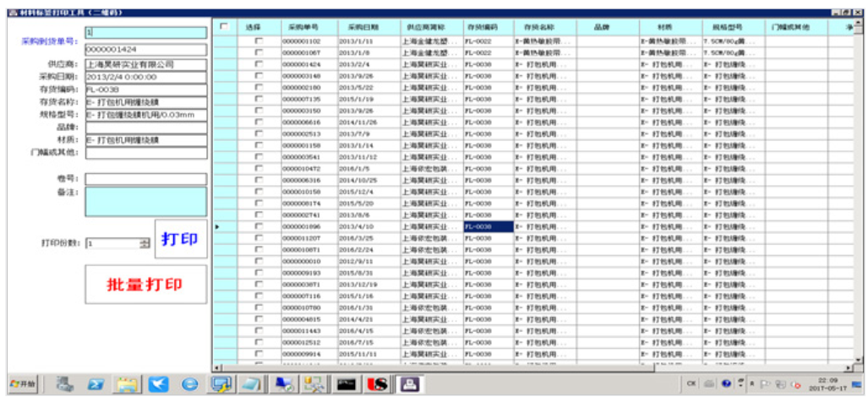The image size is (868, 397).
Task: Open the monitor taskbar icon beside Internet Explorer
Action: coord(222,383)
